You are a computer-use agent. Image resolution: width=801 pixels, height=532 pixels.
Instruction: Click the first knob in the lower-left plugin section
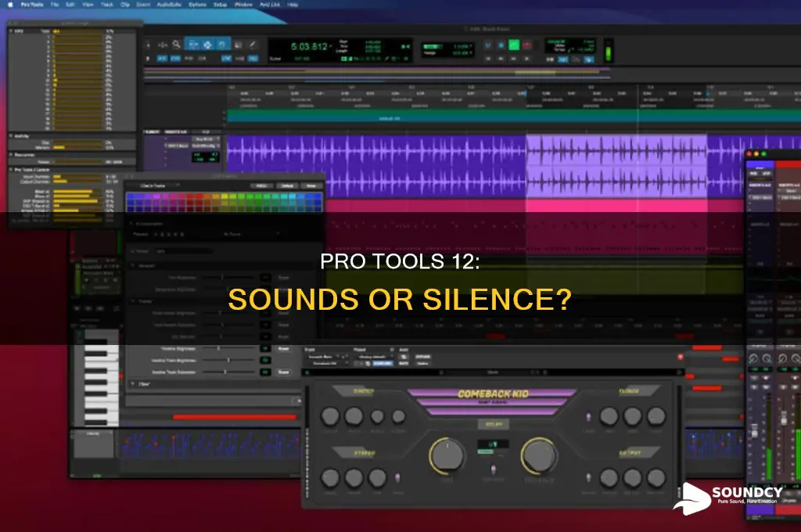coord(330,478)
